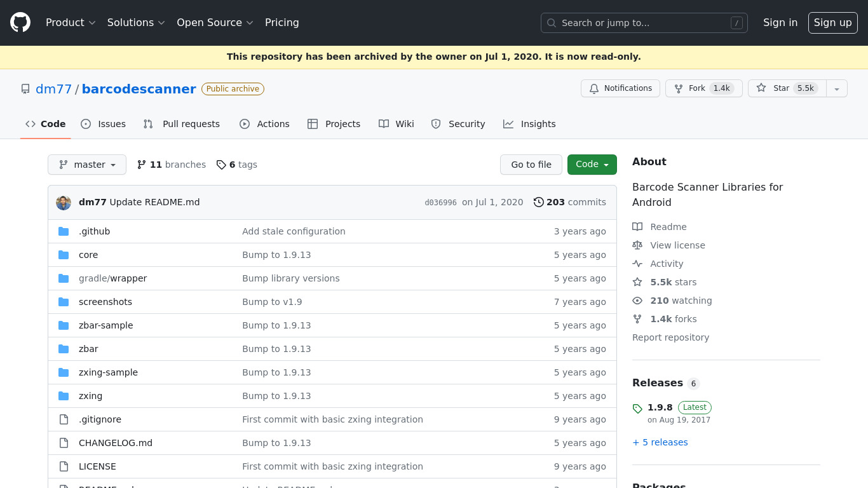Open the Projects tab
This screenshot has width=868, height=488.
334,124
